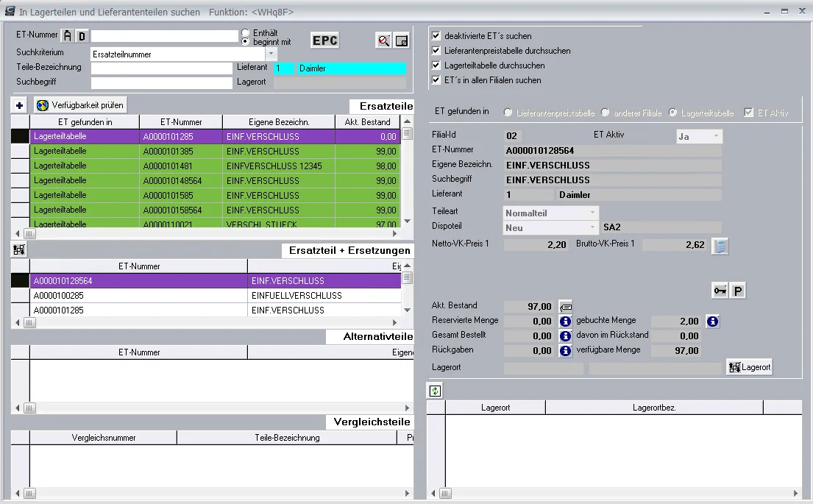Click info icon beside Reservierte Menge
Image resolution: width=813 pixels, height=504 pixels.
(x=565, y=322)
